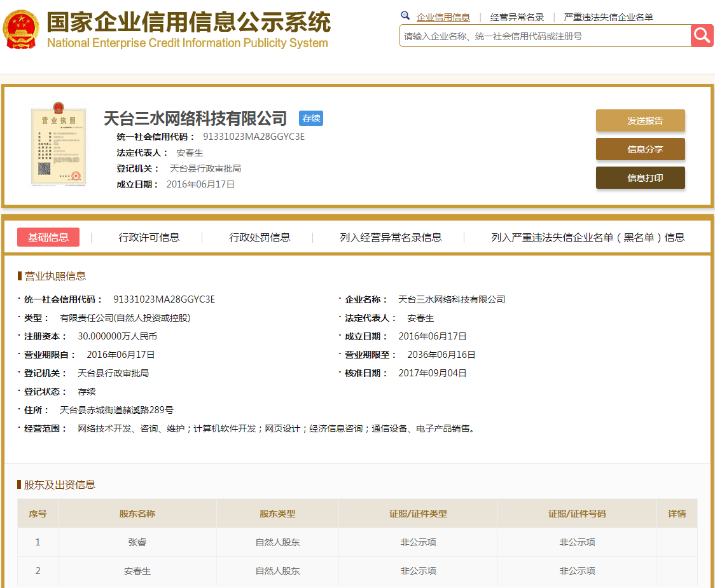Switch to the 基础信息 tab
The width and height of the screenshot is (715, 588).
point(48,237)
